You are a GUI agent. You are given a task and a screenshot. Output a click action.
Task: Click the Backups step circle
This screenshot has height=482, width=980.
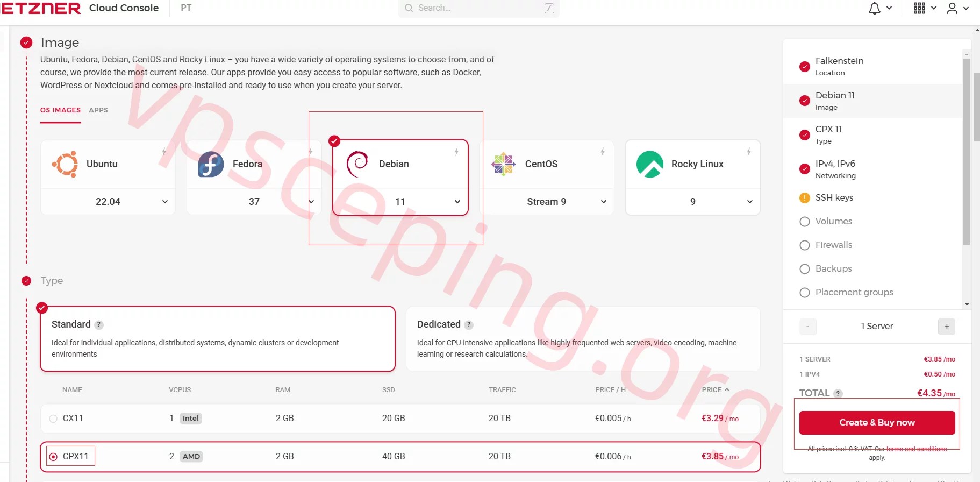[x=805, y=269]
